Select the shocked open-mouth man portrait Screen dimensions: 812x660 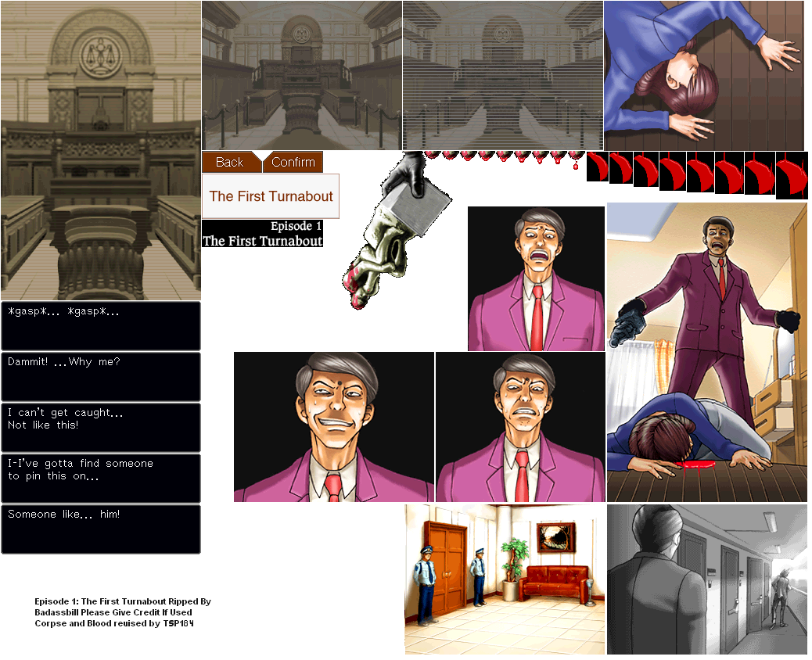click(536, 278)
